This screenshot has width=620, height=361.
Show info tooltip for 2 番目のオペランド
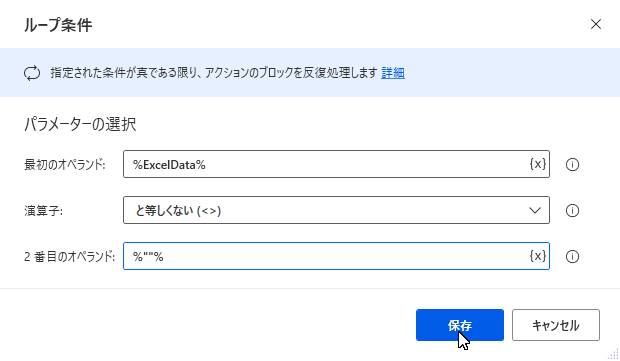coord(572,257)
